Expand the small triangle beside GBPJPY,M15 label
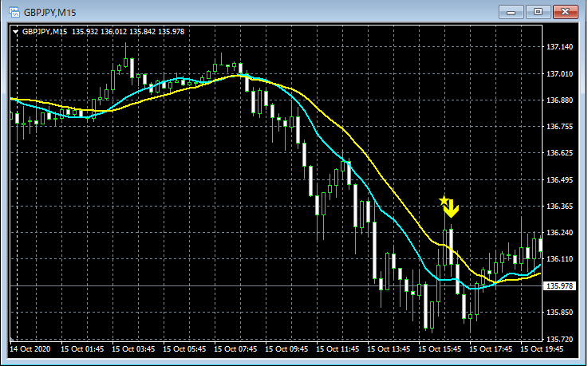 [15, 32]
